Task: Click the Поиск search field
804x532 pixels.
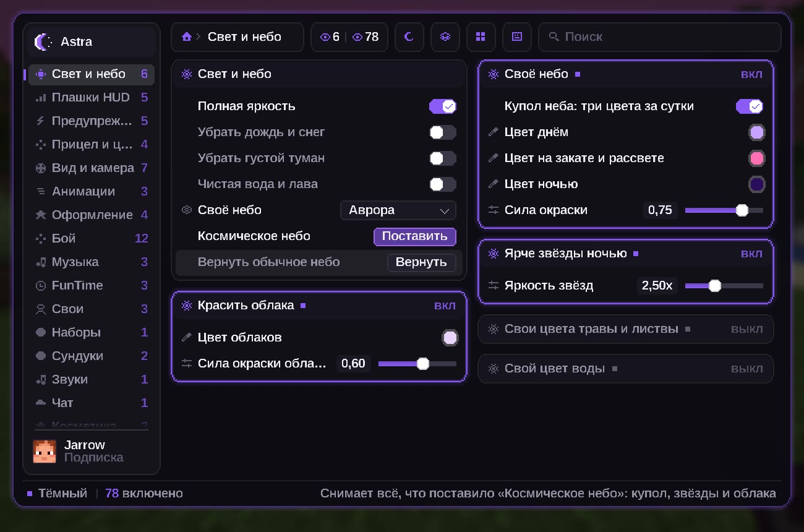Action: pyautogui.click(x=660, y=37)
